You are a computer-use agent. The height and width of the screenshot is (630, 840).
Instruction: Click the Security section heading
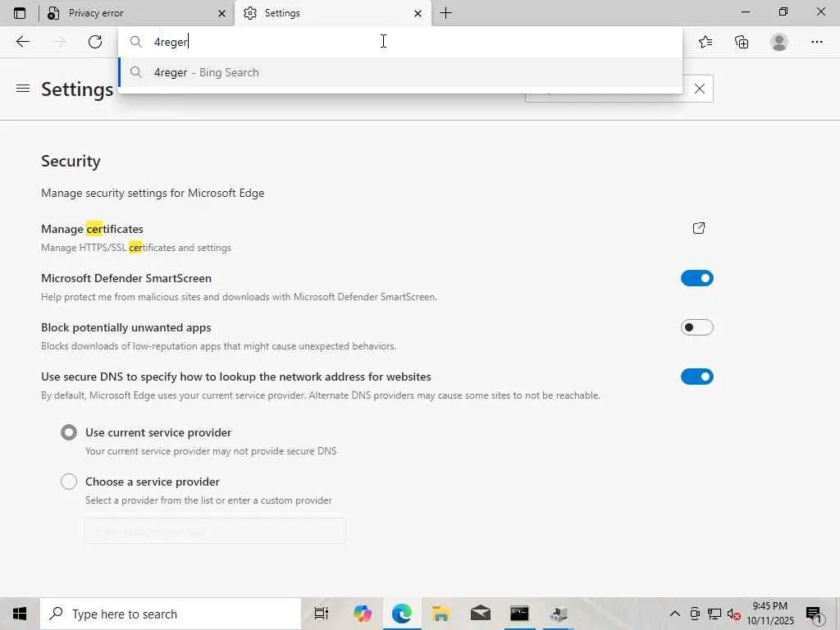(x=71, y=162)
